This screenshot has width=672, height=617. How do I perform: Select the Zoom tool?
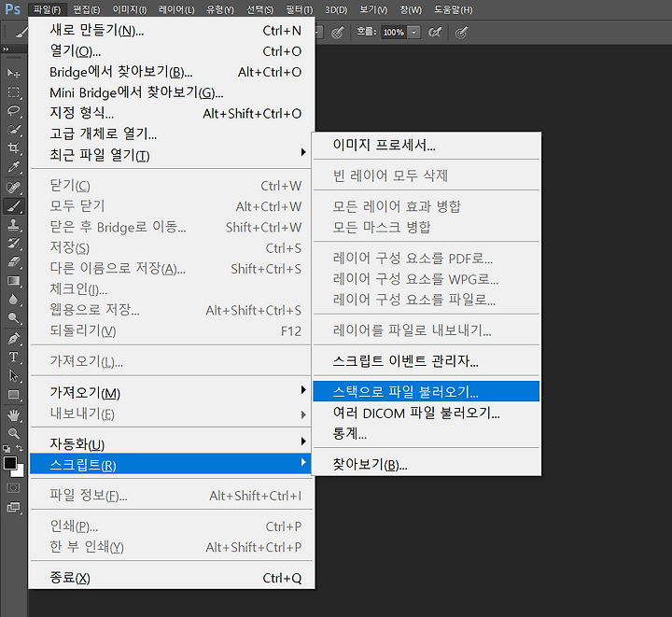(13, 433)
